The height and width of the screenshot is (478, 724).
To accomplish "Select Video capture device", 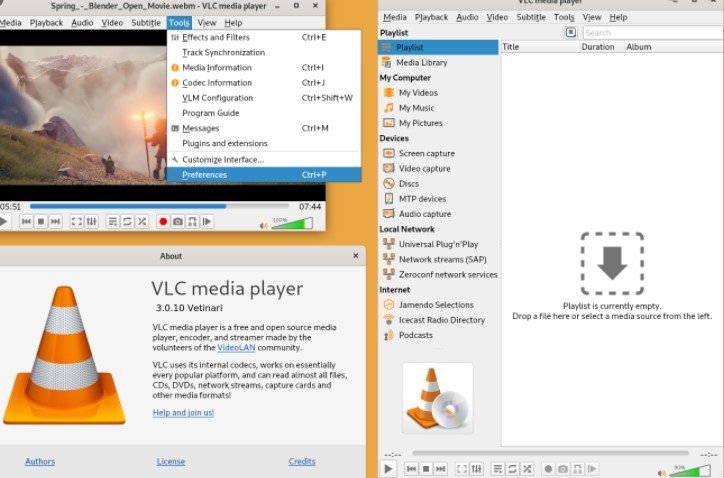I will click(438, 169).
